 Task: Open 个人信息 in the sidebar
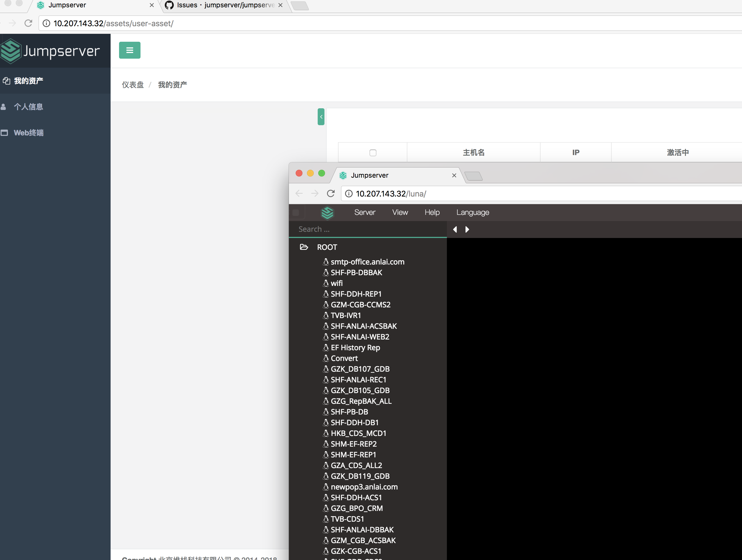(x=28, y=107)
